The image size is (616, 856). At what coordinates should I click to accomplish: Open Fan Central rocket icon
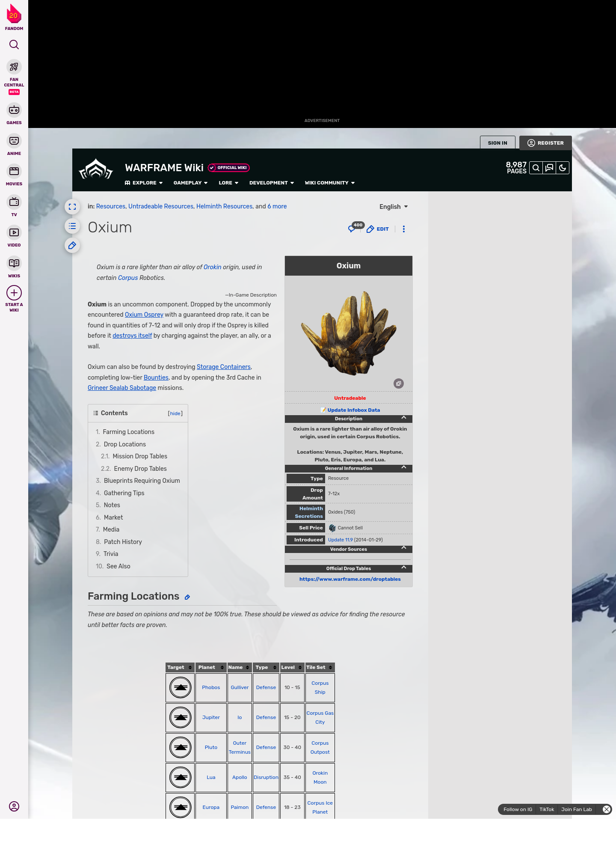[x=14, y=67]
